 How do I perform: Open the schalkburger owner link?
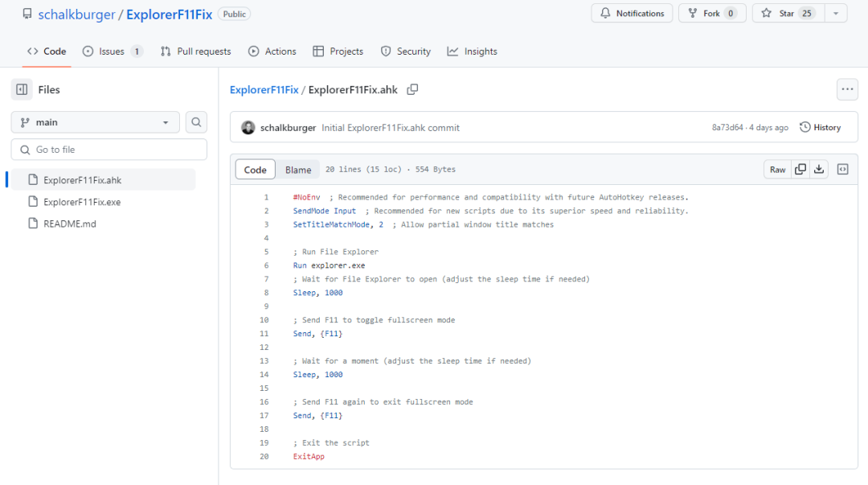[x=76, y=14]
